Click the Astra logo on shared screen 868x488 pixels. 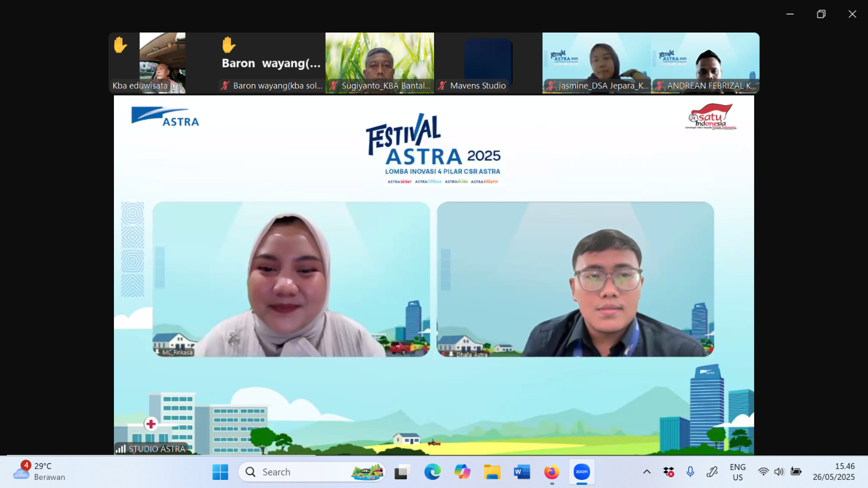point(165,117)
